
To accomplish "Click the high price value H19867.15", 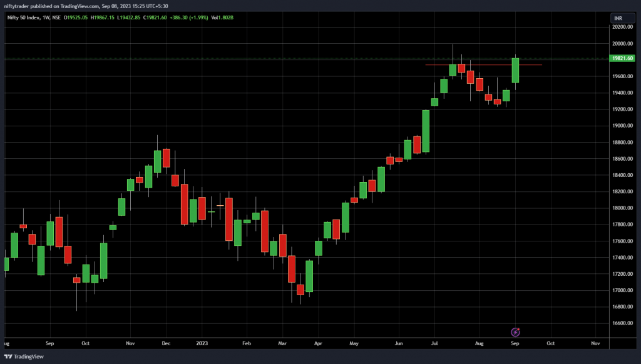I will (102, 18).
